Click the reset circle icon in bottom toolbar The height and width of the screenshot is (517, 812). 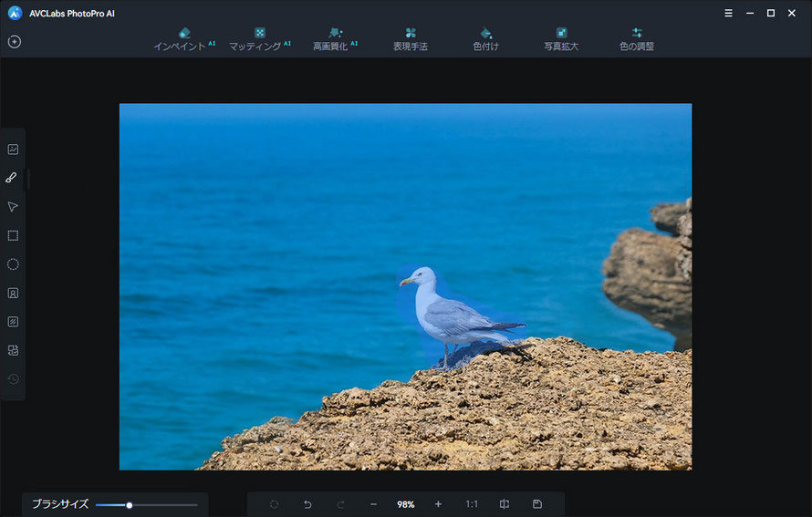(x=274, y=504)
